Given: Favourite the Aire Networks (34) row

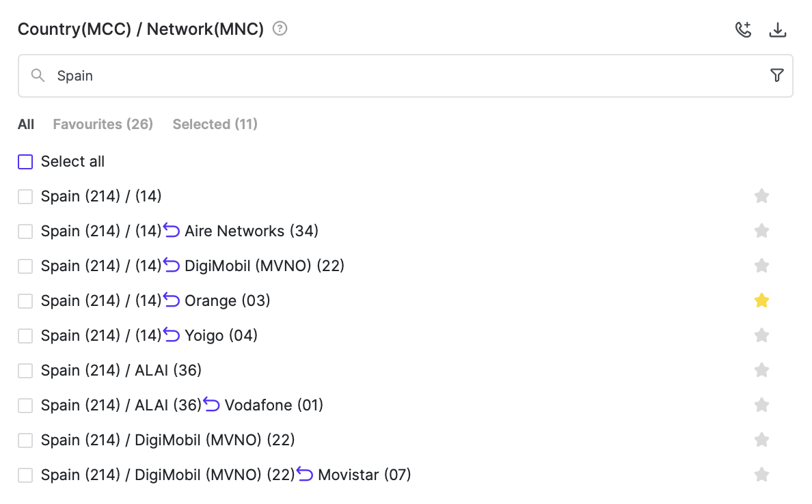Looking at the screenshot, I should tap(761, 231).
